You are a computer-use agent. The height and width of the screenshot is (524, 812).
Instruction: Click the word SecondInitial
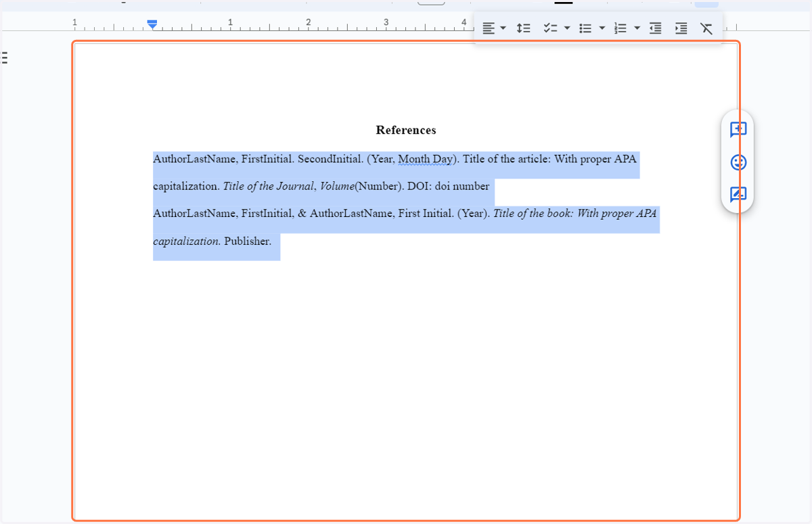[330, 160]
